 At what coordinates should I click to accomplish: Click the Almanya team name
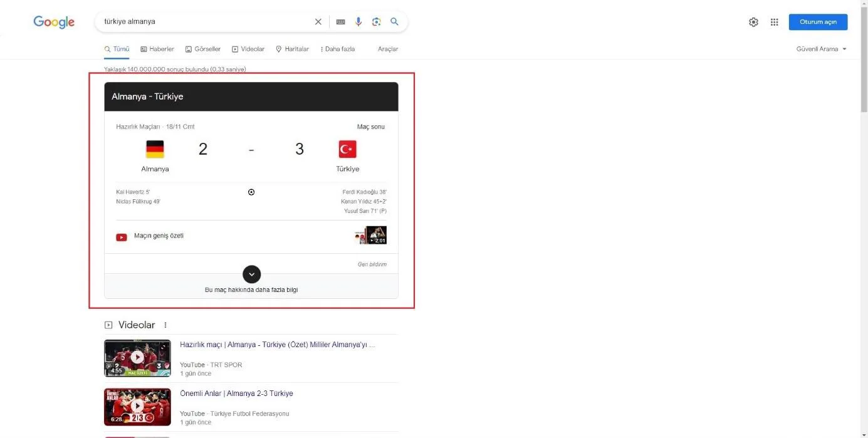[155, 169]
